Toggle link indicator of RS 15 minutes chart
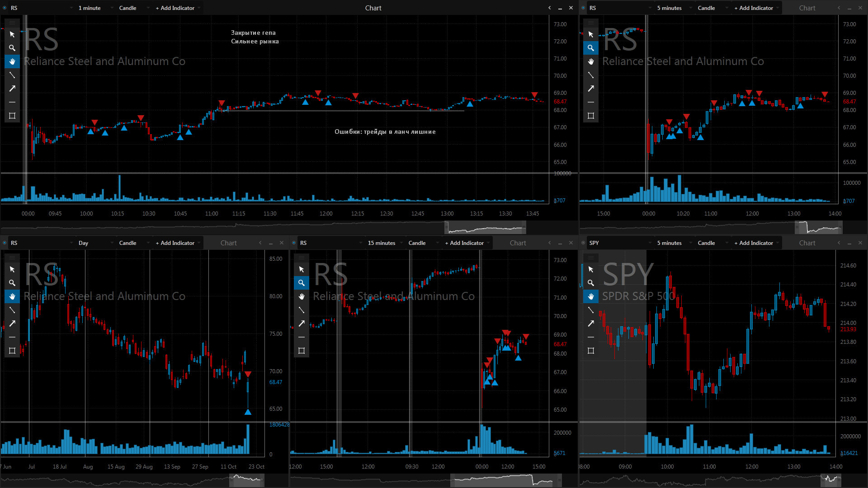This screenshot has height=488, width=868. tap(294, 243)
